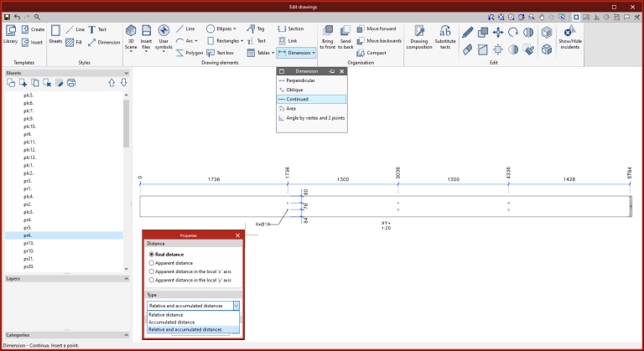Choose Continued dimension
Viewport: 644px width, 351px height.
tap(312, 100)
